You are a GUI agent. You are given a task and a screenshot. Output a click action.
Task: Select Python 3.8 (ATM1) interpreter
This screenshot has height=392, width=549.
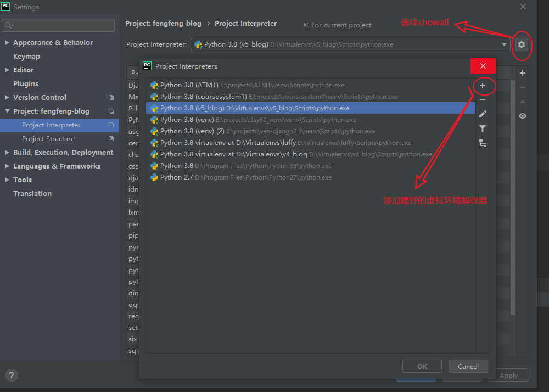(311, 85)
